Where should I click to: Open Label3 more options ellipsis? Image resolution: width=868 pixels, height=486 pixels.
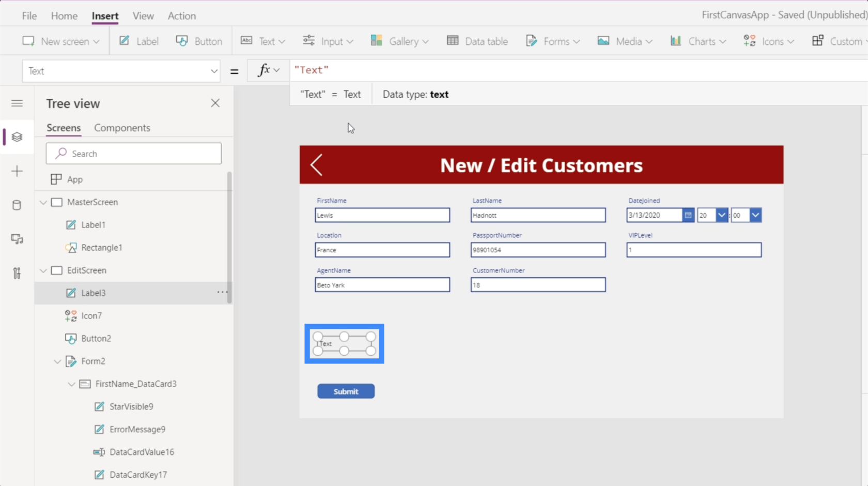[x=222, y=292]
